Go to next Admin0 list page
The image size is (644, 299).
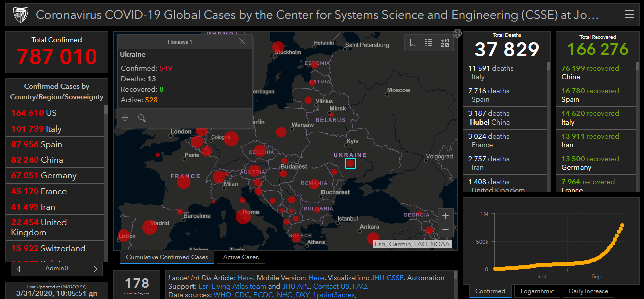tap(95, 269)
